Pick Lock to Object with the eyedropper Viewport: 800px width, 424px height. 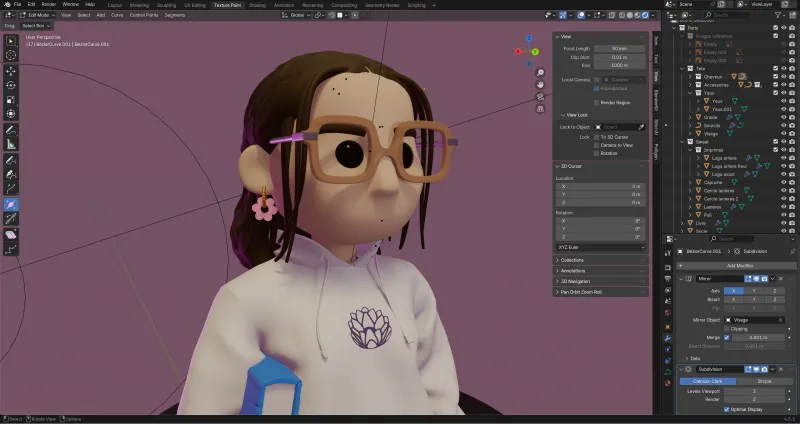(641, 127)
